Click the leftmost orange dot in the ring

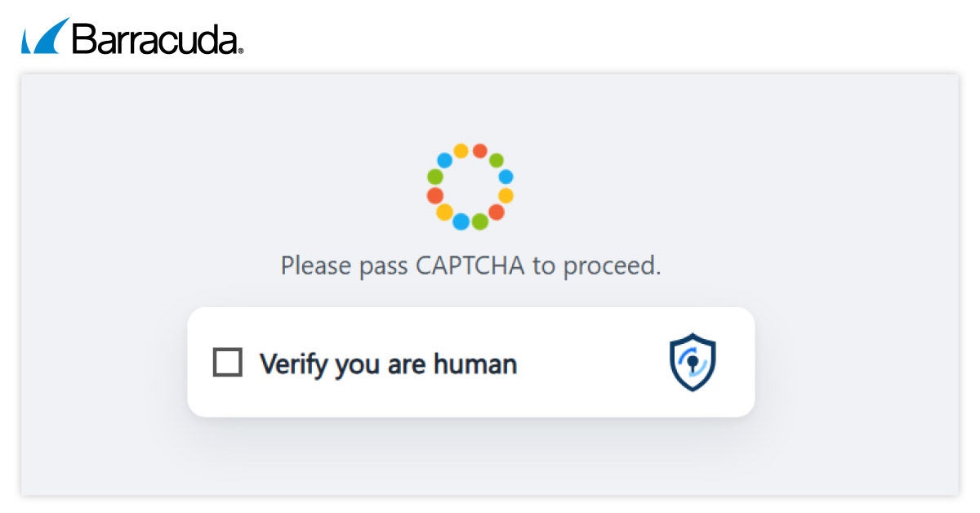[x=435, y=196]
